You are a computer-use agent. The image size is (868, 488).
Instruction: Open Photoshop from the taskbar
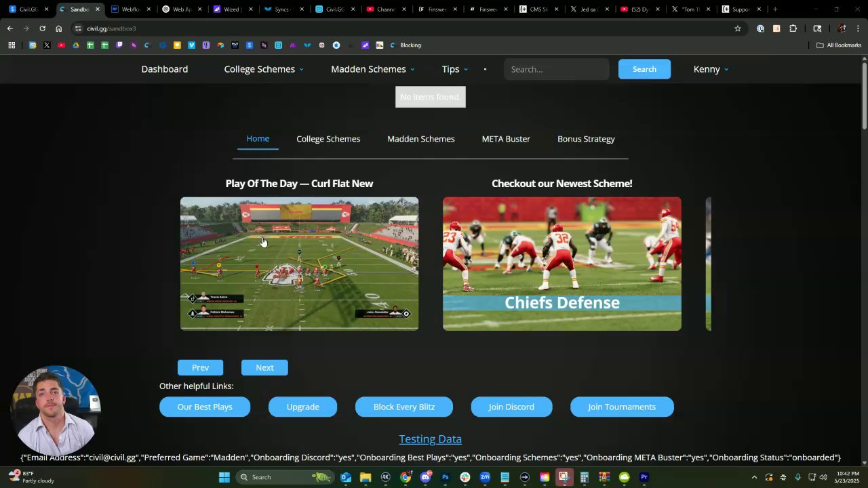(x=445, y=477)
